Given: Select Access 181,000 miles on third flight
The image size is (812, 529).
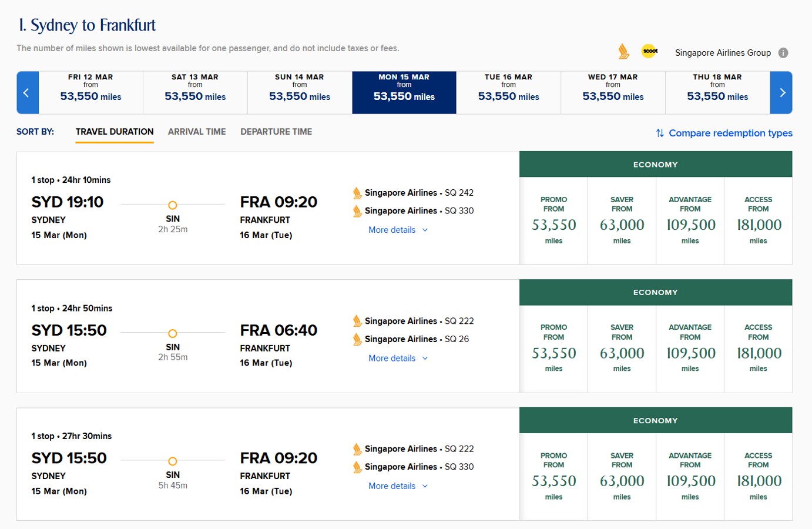Looking at the screenshot, I should click(x=759, y=477).
